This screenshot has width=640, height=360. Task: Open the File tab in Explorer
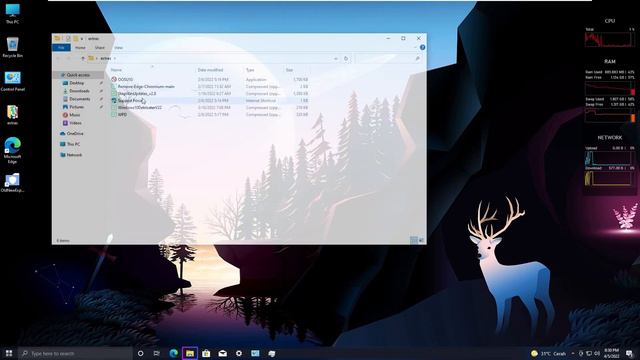61,48
